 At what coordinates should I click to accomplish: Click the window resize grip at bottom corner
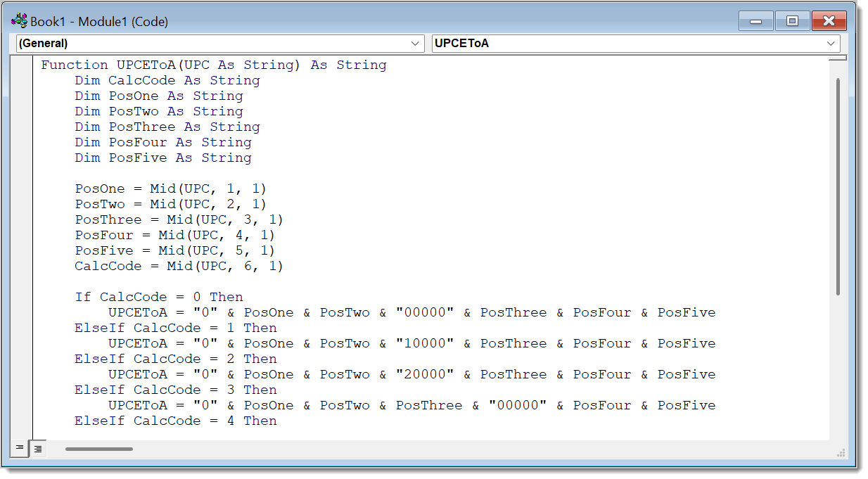[x=840, y=452]
